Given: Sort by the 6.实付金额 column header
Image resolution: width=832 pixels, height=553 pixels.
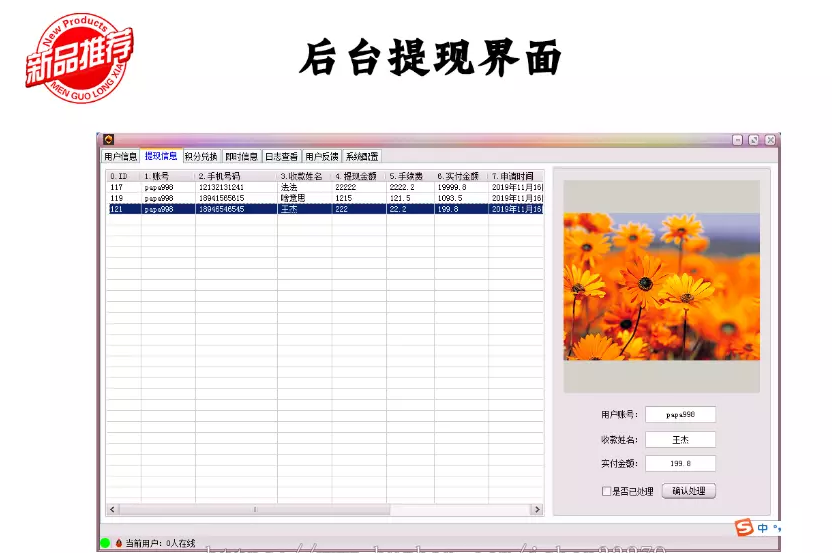Looking at the screenshot, I should pos(461,176).
